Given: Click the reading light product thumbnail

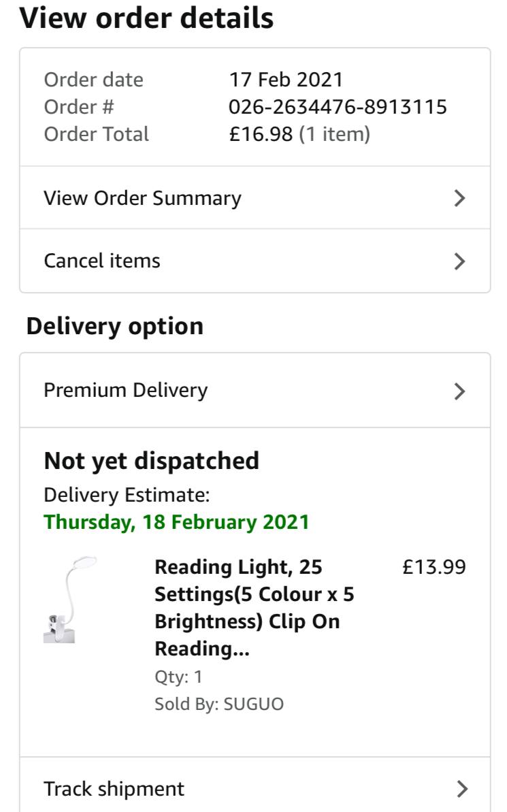Looking at the screenshot, I should point(68,600).
